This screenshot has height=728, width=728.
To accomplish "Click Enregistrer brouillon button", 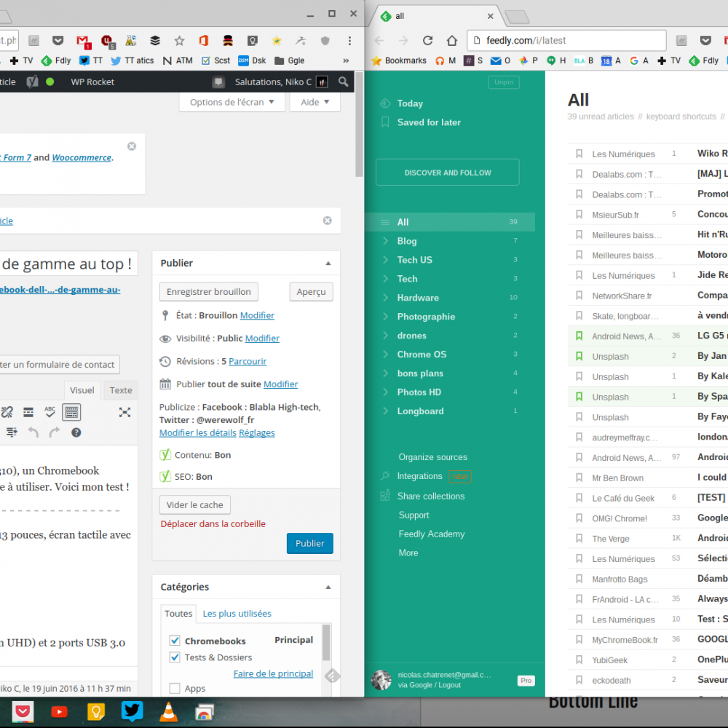I will pos(208,292).
